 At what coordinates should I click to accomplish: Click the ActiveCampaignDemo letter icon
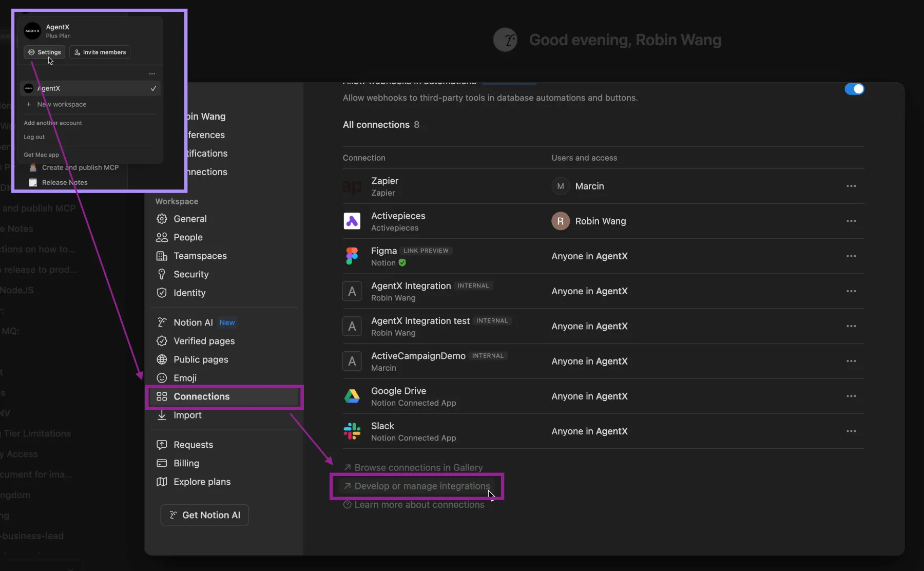[352, 361]
